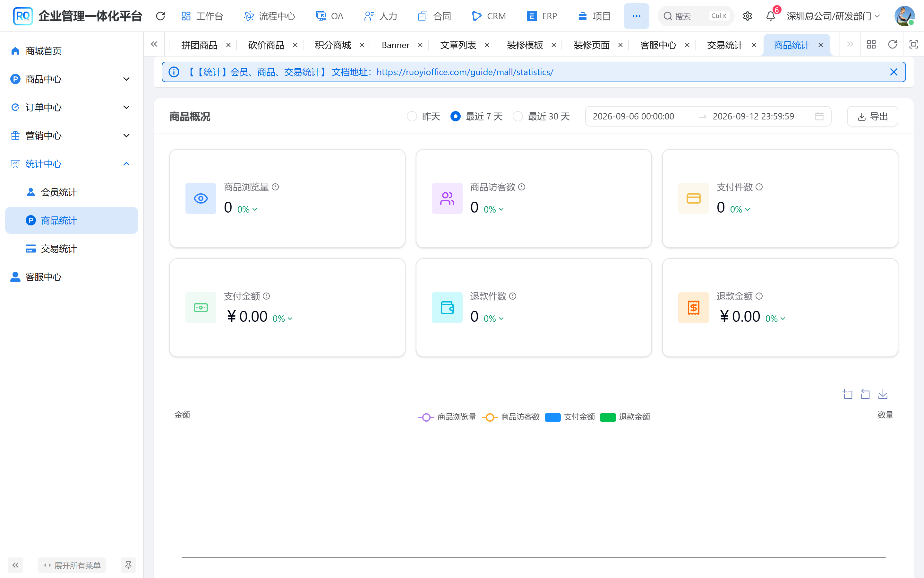Collapse the 统计中心 sidebar menu

click(x=72, y=164)
